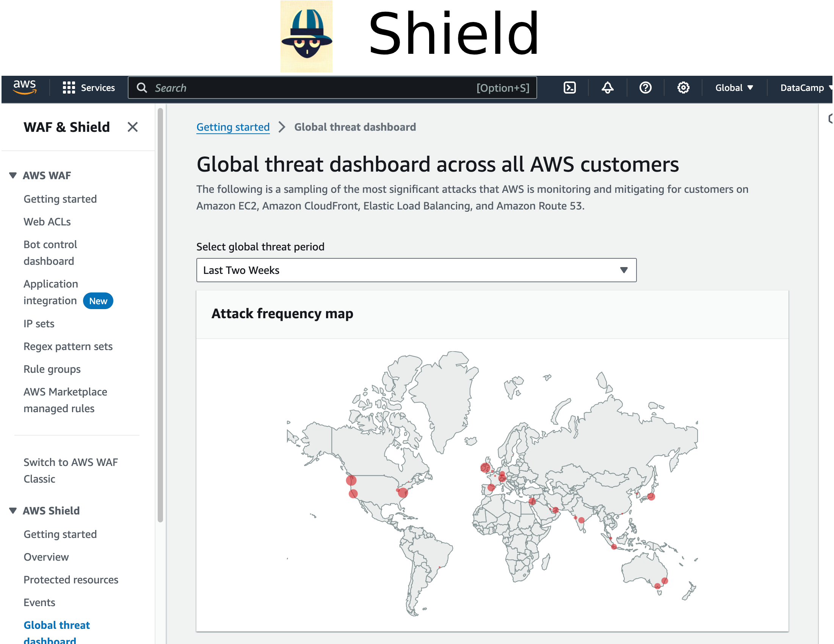
Task: Open Getting started under AWS Shield
Action: (60, 535)
